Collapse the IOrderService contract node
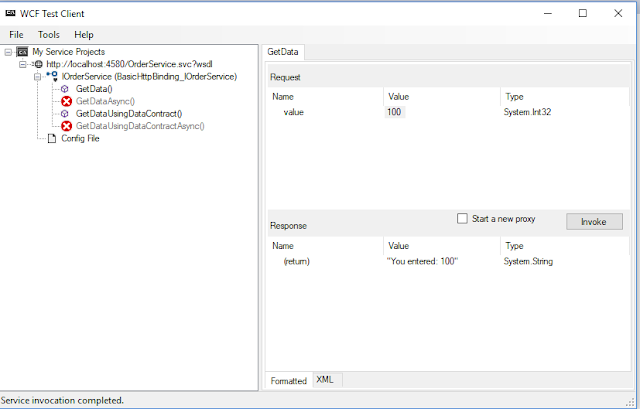This screenshot has width=640, height=409. coord(38,77)
